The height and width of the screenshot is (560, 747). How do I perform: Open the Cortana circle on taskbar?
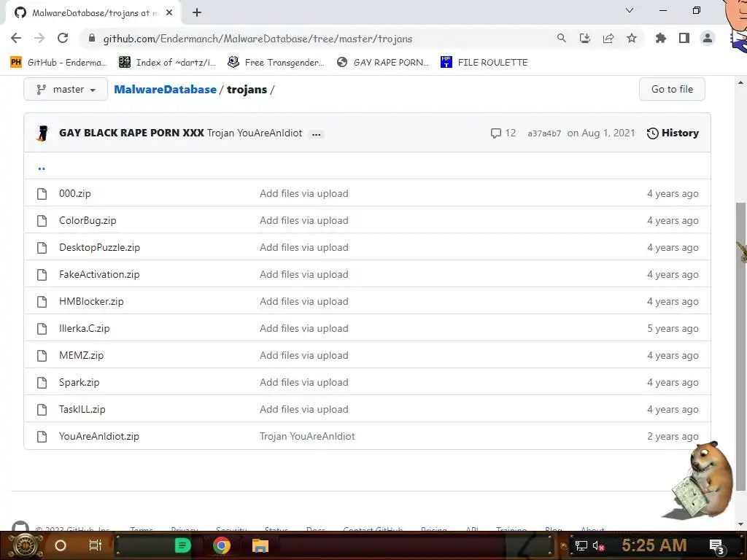point(61,545)
